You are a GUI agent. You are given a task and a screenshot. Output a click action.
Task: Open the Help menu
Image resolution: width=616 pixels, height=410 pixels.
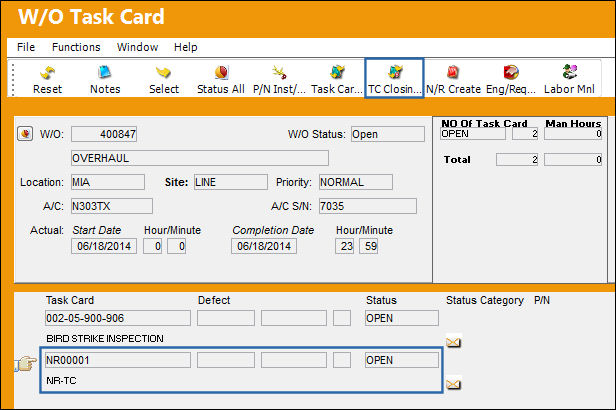click(185, 47)
